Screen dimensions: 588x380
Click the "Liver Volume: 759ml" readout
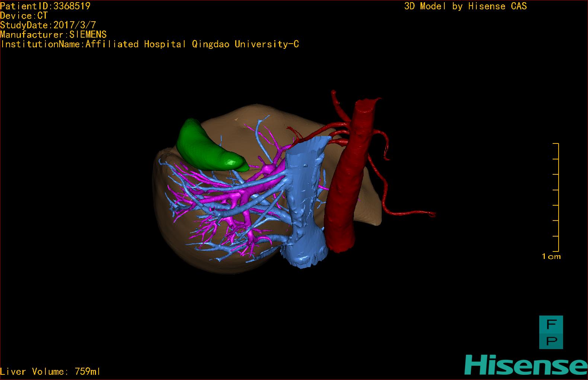pyautogui.click(x=50, y=371)
